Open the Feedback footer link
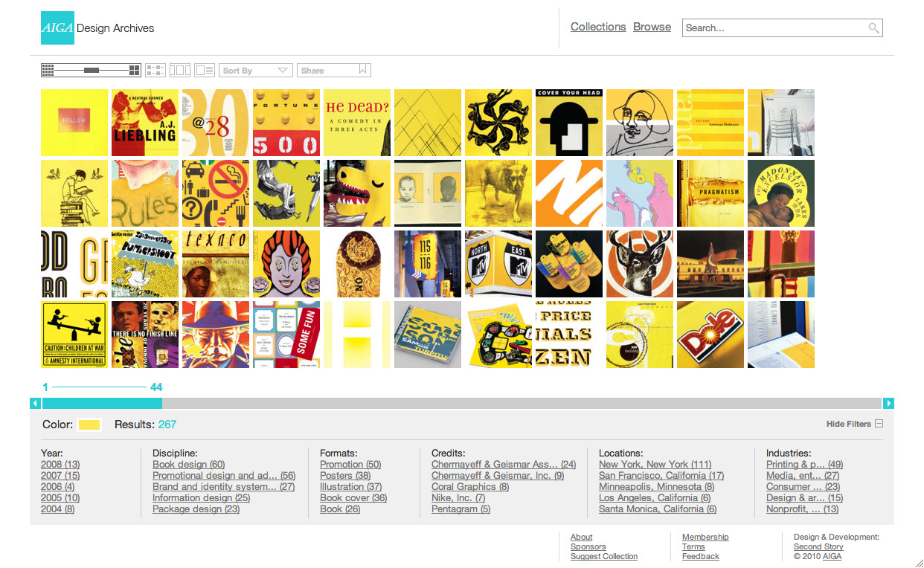 point(701,556)
